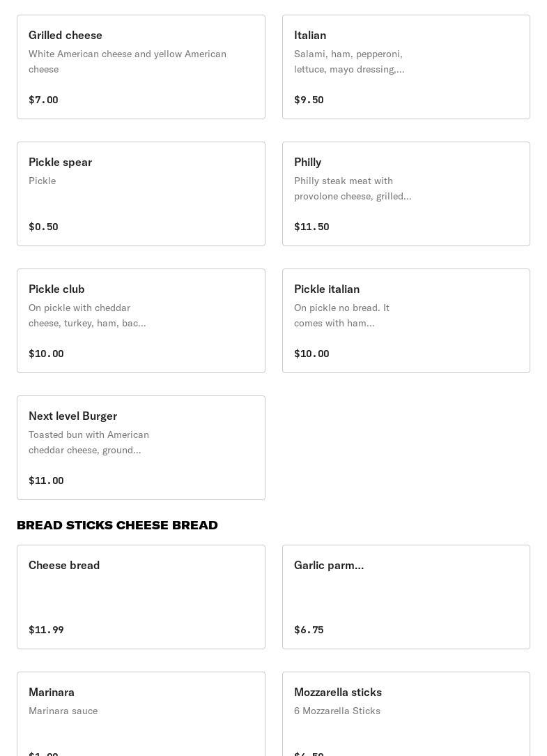Click the $6.75 Garlic parm price
Viewport: 547px width, 756px height.
coord(309,630)
